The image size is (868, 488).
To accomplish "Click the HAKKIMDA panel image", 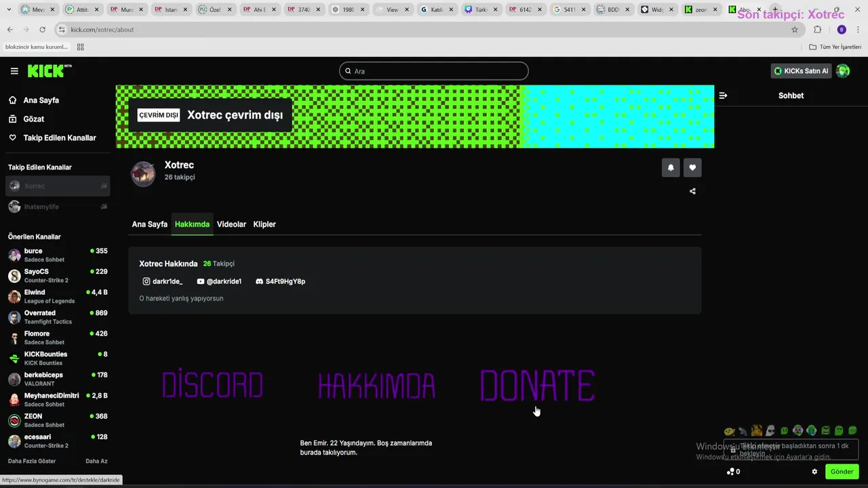I will click(376, 385).
